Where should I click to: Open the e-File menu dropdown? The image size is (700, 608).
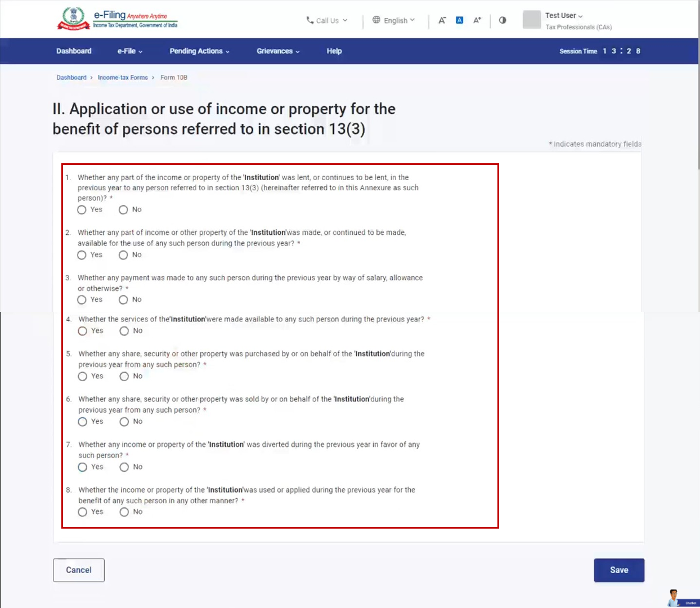click(129, 51)
